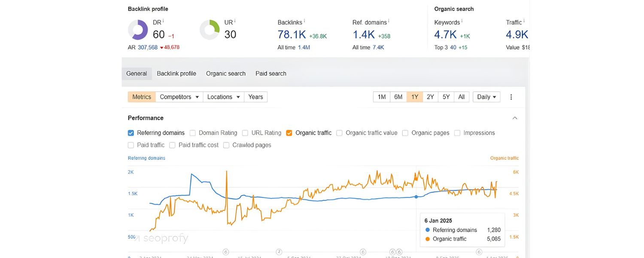The image size is (644, 258).
Task: Open the Paid search tab
Action: 271,74
